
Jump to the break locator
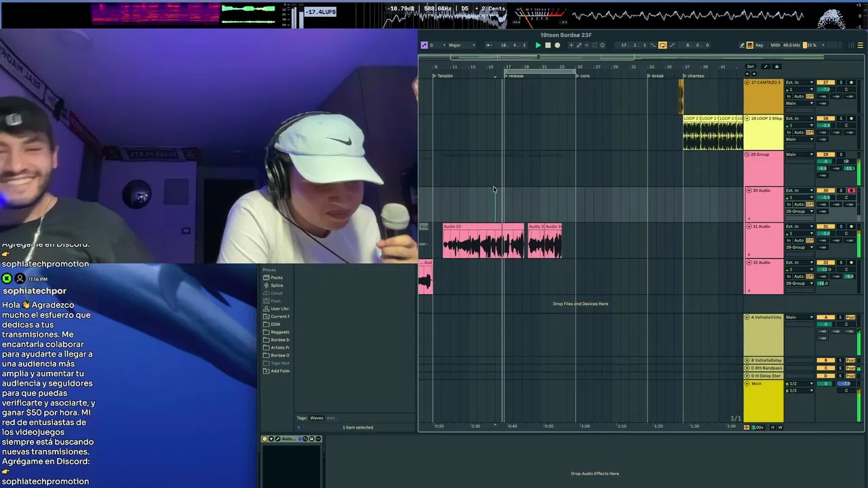(x=656, y=76)
